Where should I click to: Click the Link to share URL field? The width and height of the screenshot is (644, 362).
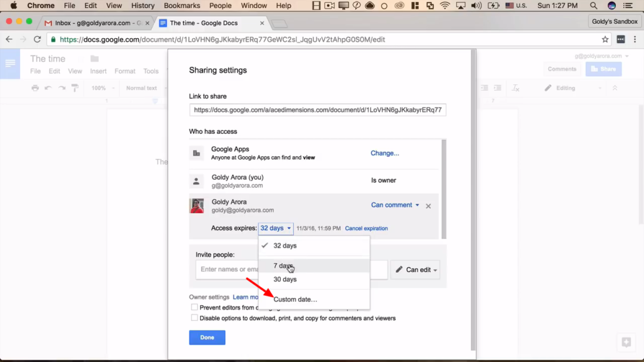pos(318,109)
